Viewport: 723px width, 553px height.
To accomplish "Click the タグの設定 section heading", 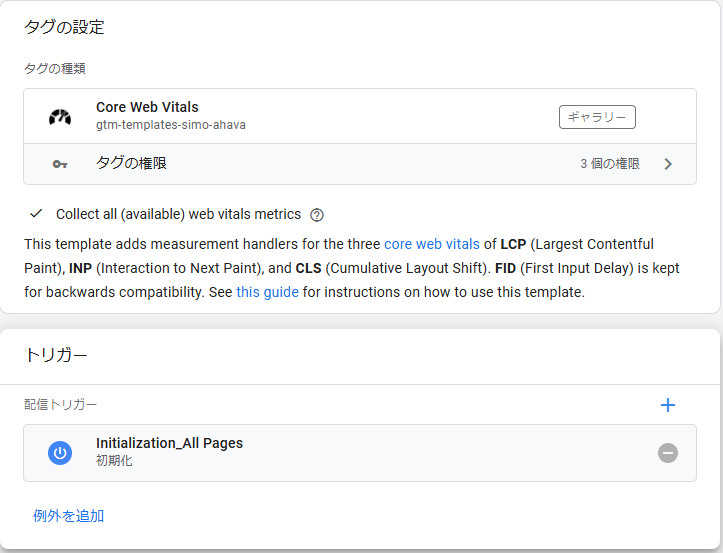I will click(64, 27).
